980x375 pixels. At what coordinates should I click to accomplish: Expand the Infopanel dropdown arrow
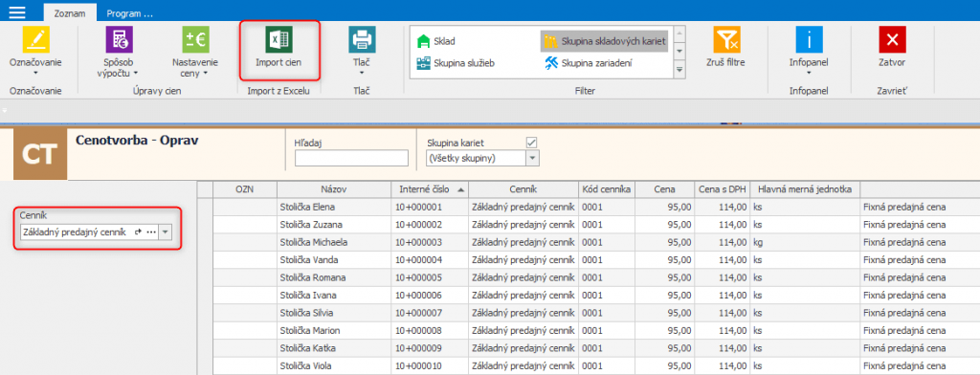coord(809,74)
